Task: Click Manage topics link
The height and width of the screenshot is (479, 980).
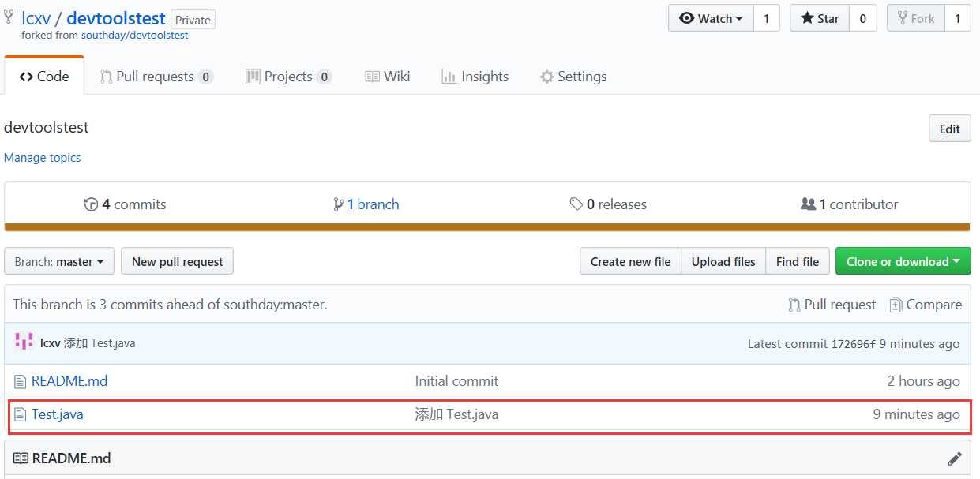Action: tap(43, 158)
